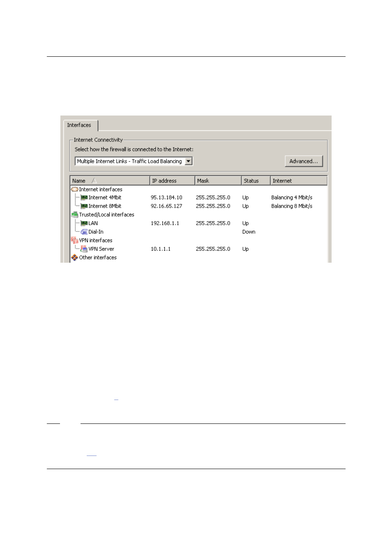Select the VPN interfaces group row

point(199,240)
